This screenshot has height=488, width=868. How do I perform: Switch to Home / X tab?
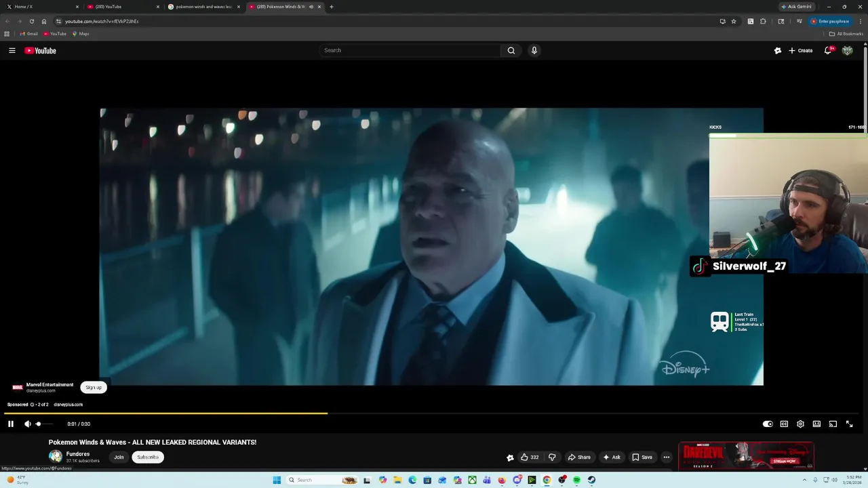(42, 7)
